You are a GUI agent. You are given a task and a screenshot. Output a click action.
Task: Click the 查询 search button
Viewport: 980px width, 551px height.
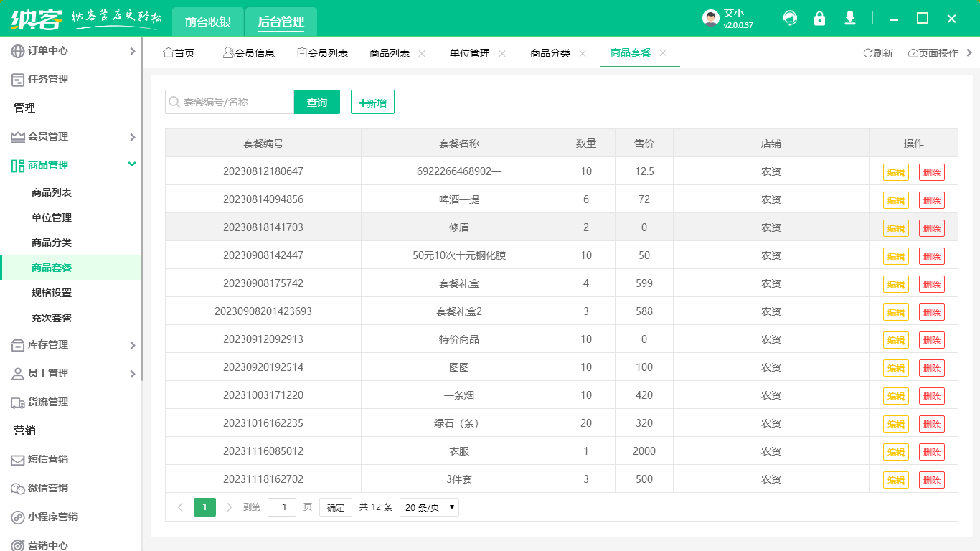click(x=317, y=103)
